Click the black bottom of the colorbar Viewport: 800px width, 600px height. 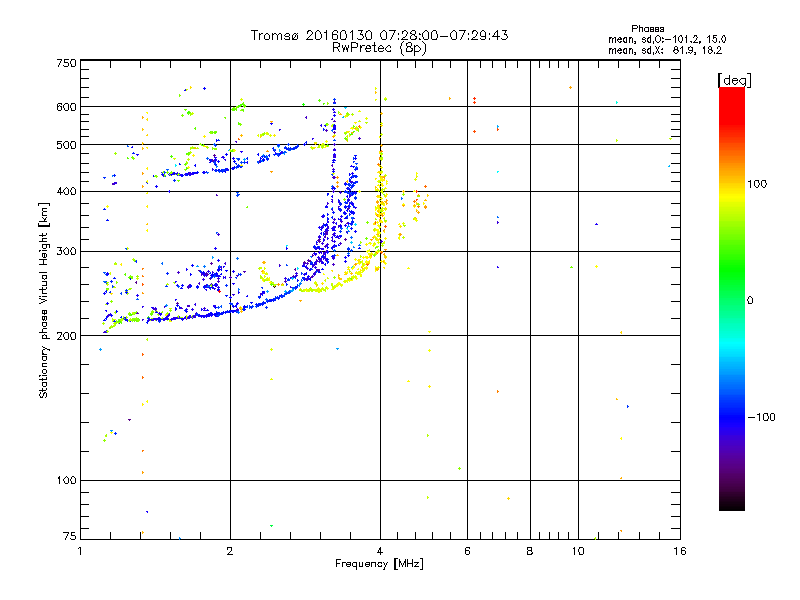coord(731,506)
